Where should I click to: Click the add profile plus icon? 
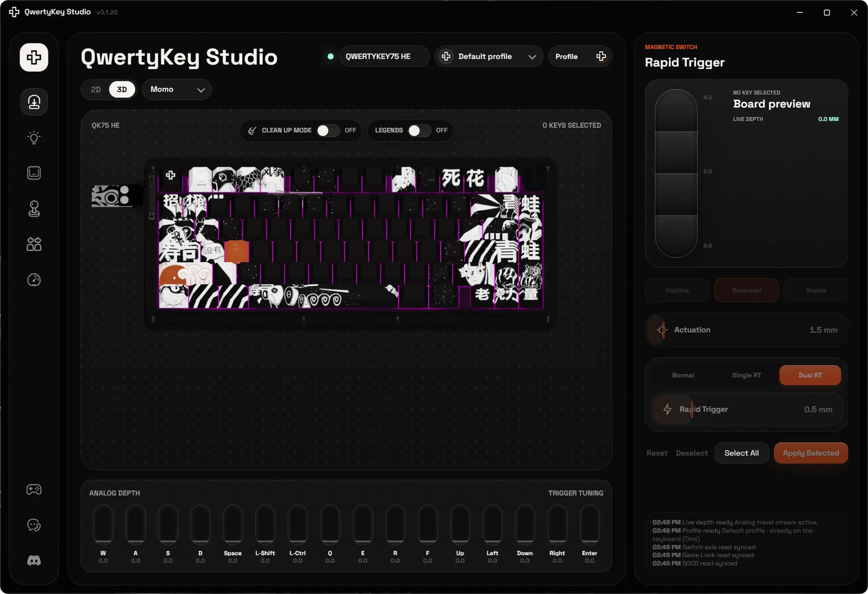[x=601, y=56]
